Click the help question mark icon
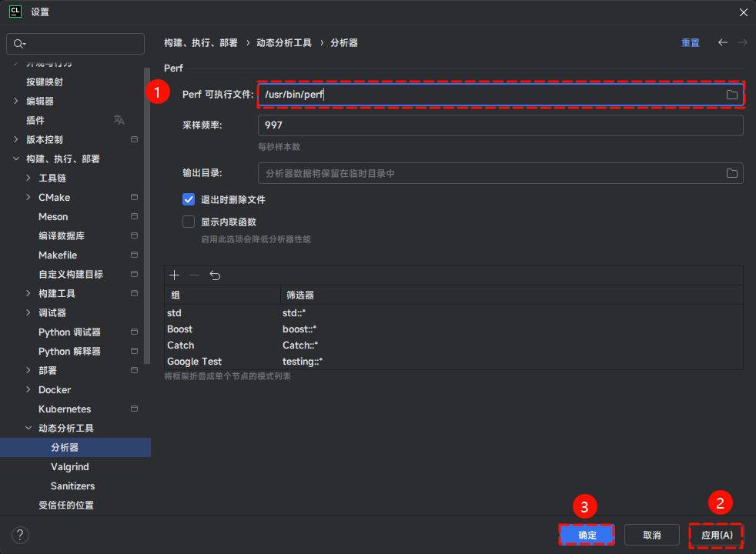Screen dimensions: 756x554 pos(19,535)
